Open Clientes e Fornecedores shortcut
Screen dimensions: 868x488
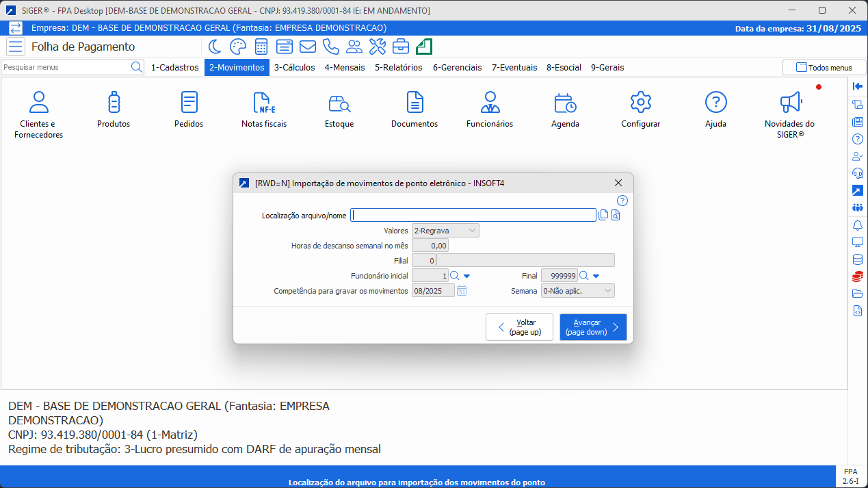pyautogui.click(x=38, y=115)
